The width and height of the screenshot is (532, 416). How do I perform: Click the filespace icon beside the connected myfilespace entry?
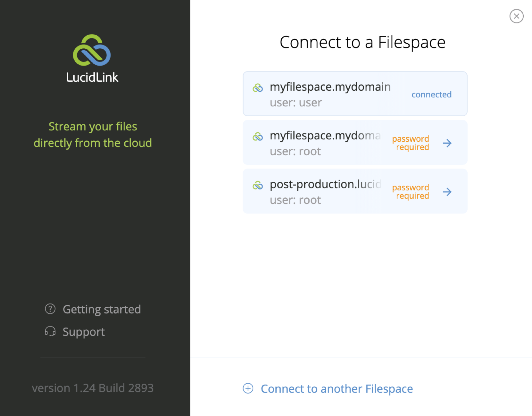[258, 87]
